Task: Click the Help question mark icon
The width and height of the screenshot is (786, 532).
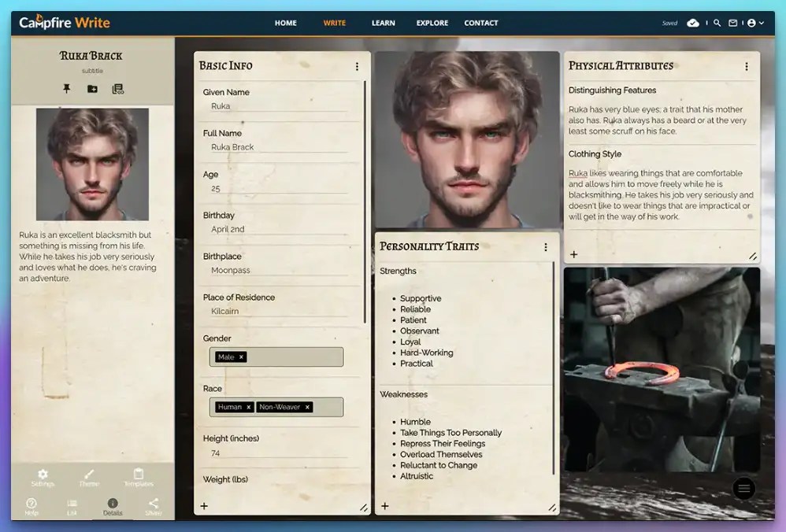Action: point(31,507)
